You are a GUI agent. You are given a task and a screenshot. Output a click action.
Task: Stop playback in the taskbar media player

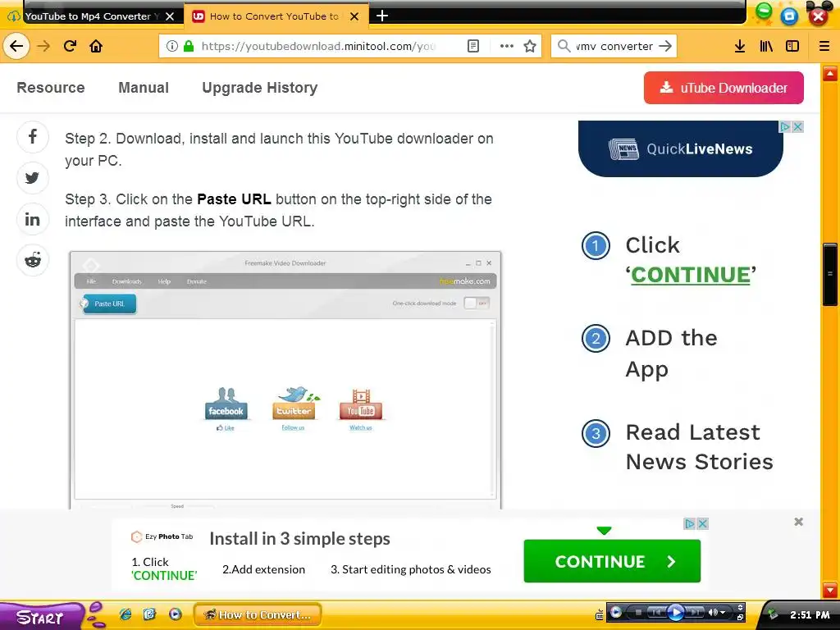pos(638,612)
